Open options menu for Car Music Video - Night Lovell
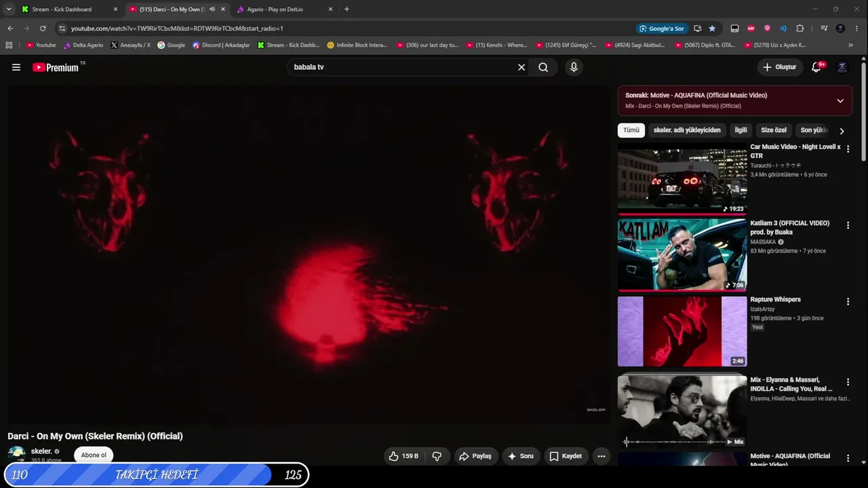 tap(848, 149)
